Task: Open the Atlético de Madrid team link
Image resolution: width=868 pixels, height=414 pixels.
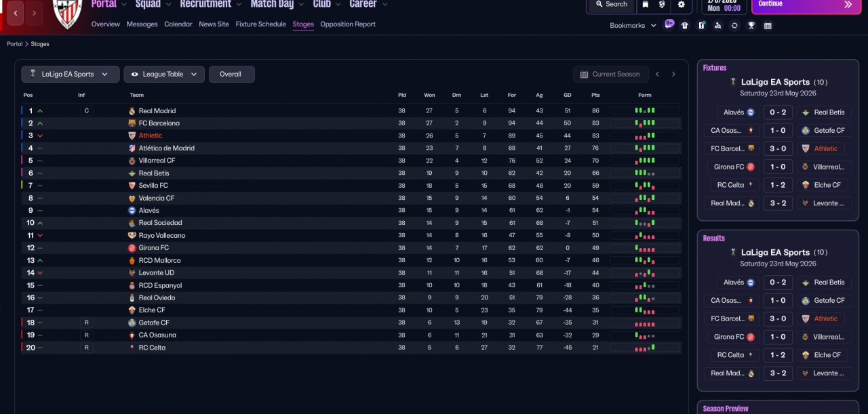Action: [x=167, y=148]
